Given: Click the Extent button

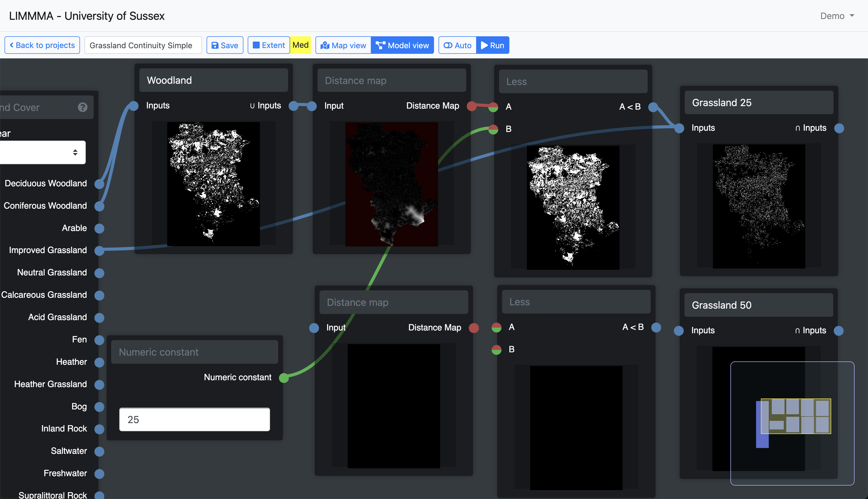Looking at the screenshot, I should tap(269, 45).
